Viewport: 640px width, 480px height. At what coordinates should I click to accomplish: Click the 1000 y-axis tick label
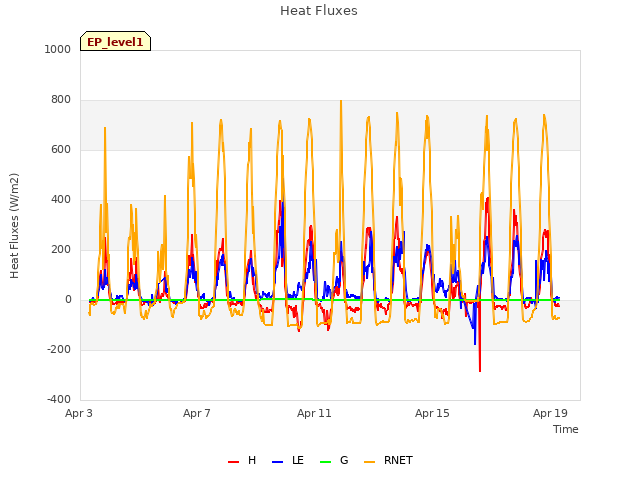click(x=58, y=49)
